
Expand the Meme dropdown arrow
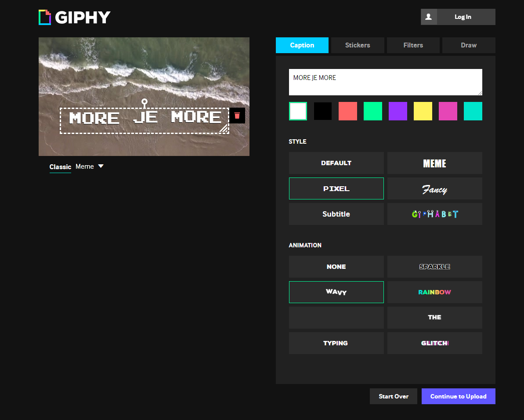[x=101, y=166]
